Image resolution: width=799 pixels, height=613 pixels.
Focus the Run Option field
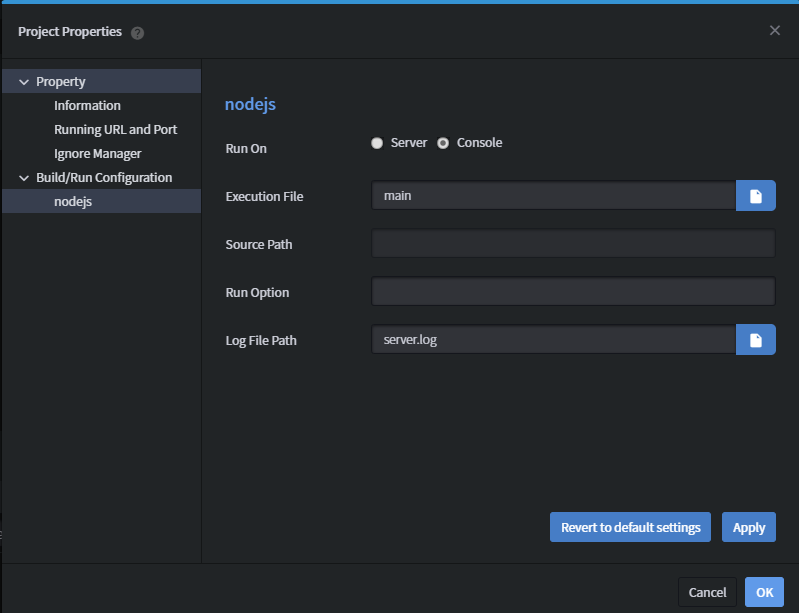tap(573, 291)
